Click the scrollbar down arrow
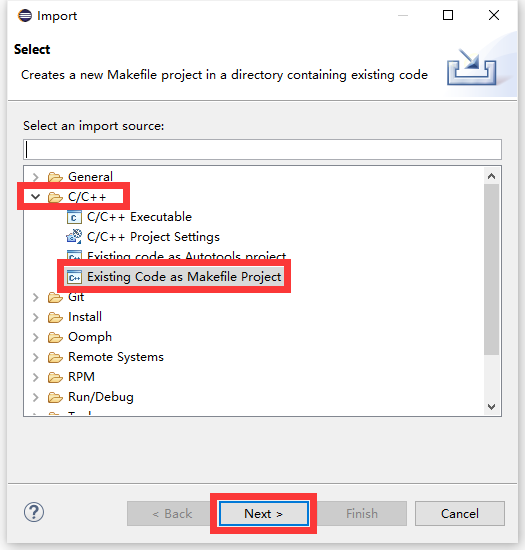 pyautogui.click(x=491, y=407)
